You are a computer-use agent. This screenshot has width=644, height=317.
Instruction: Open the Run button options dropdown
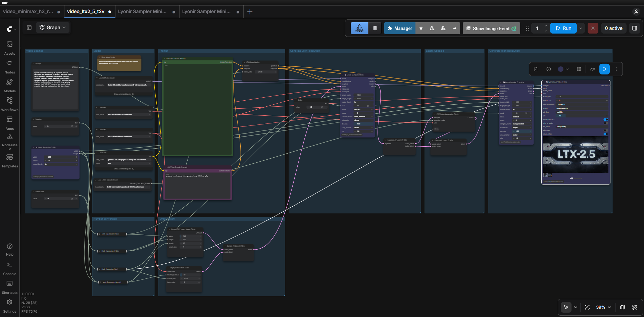(x=581, y=28)
